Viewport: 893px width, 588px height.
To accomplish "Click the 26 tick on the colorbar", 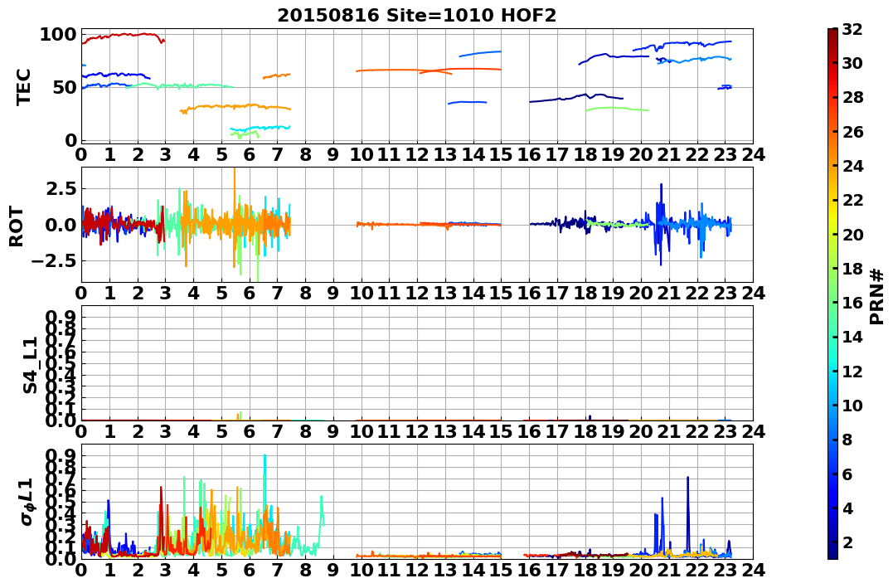I will [852, 132].
